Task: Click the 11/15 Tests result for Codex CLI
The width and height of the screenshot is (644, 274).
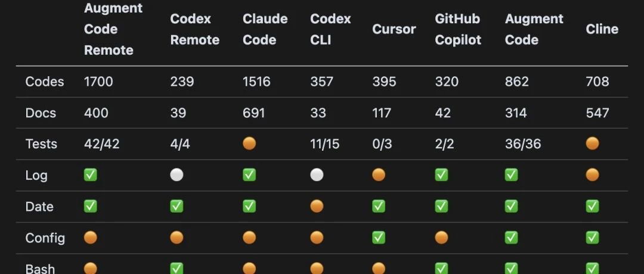Action: pyautogui.click(x=325, y=144)
